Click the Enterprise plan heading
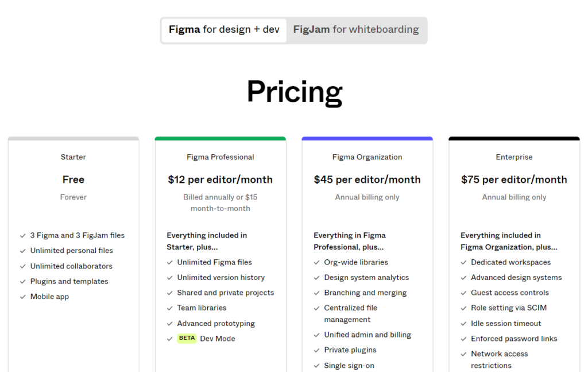The image size is (588, 372). click(514, 157)
